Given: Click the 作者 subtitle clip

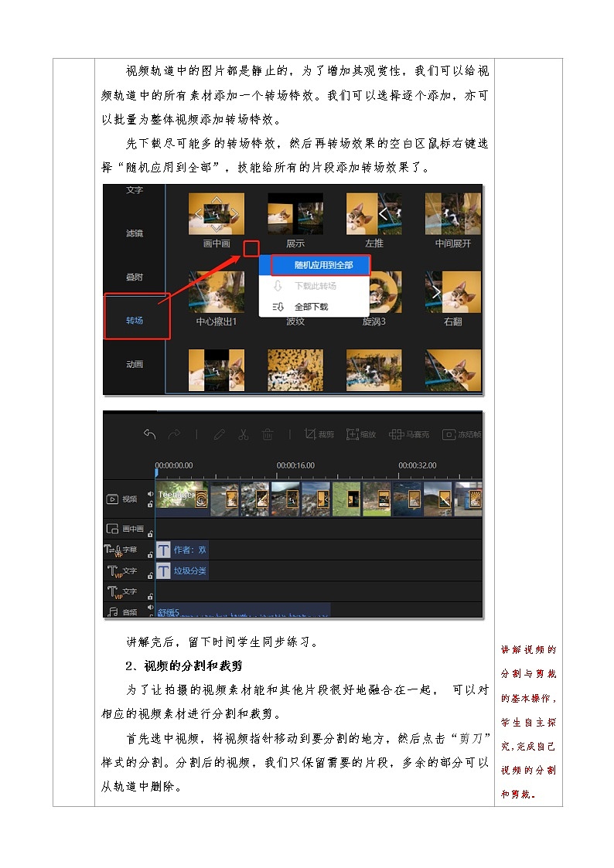Looking at the screenshot, I should point(182,550).
